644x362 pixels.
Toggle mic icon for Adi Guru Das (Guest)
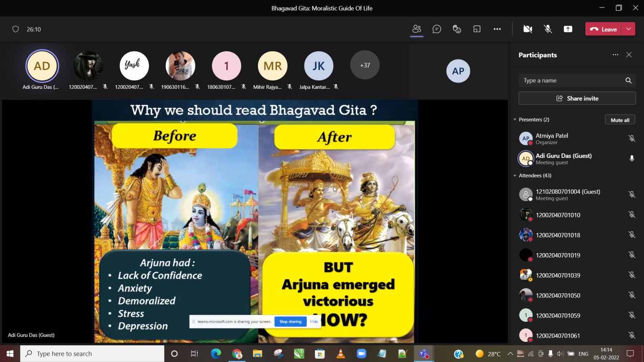pos(631,159)
